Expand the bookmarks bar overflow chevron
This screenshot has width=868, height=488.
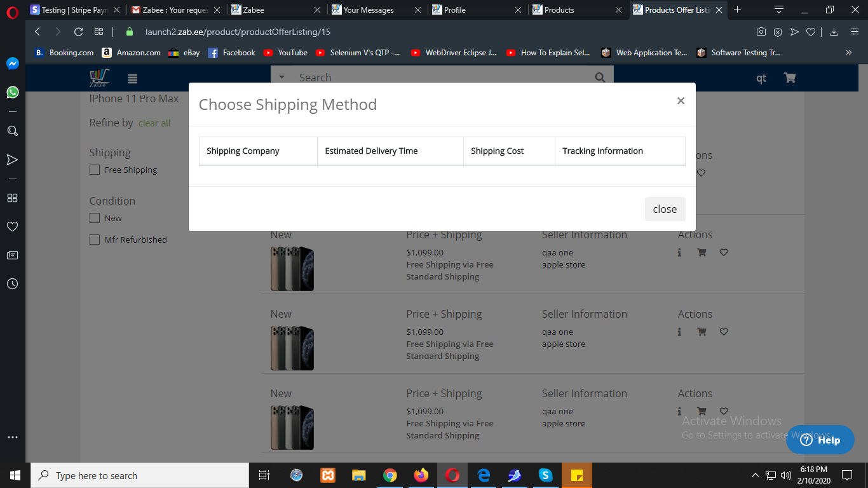849,53
